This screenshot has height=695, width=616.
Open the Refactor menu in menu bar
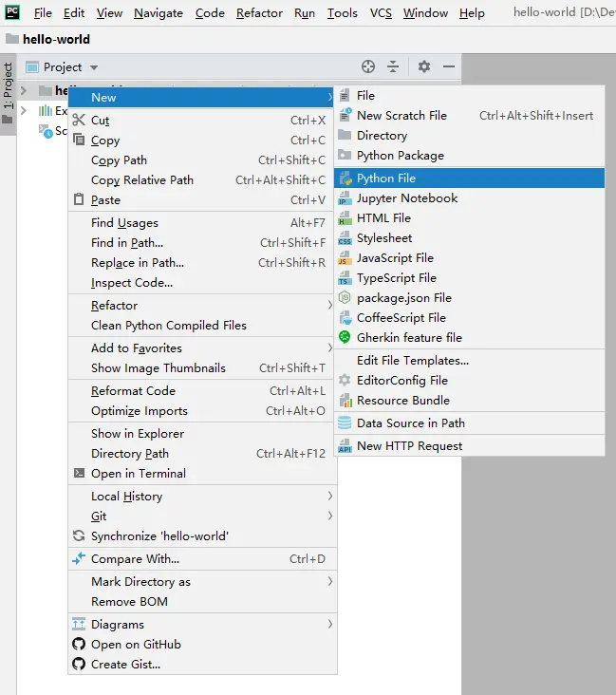259,13
